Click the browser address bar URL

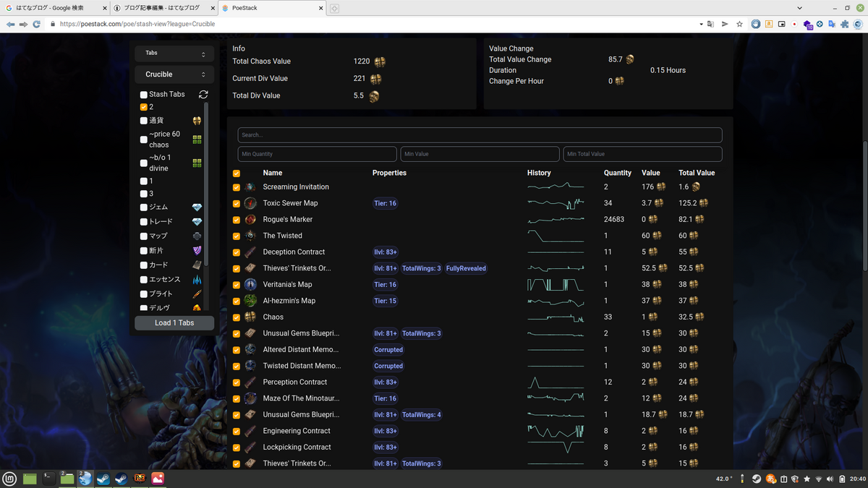[x=137, y=24]
